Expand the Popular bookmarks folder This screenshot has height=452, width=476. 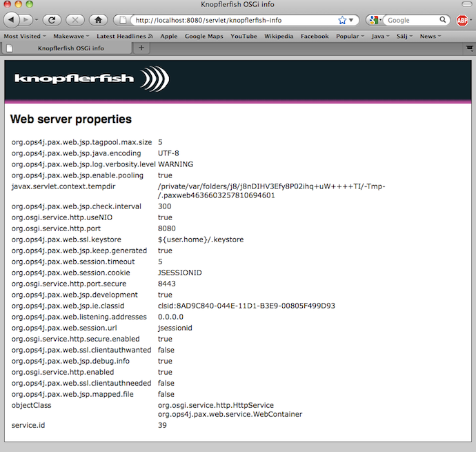coord(350,36)
